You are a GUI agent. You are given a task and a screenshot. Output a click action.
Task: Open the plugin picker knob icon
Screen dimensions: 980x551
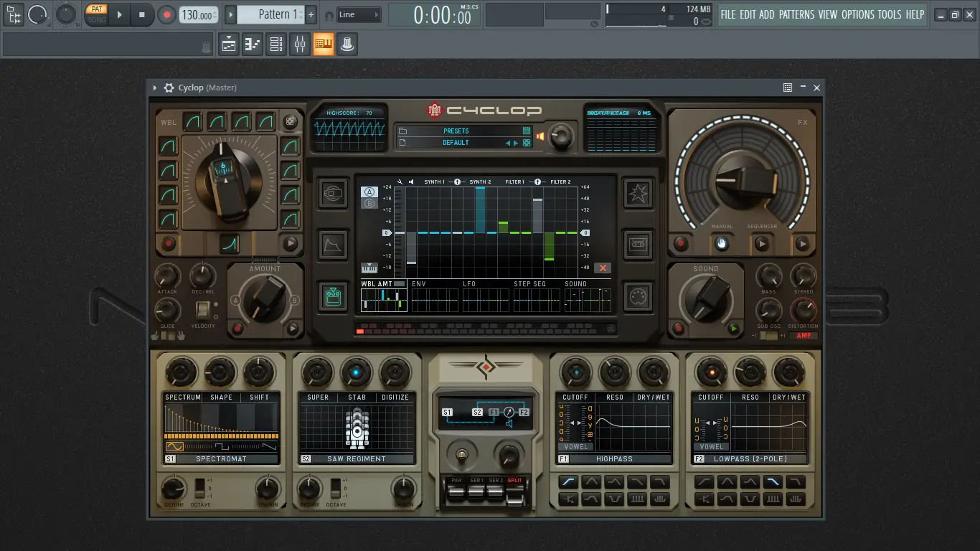tap(347, 44)
